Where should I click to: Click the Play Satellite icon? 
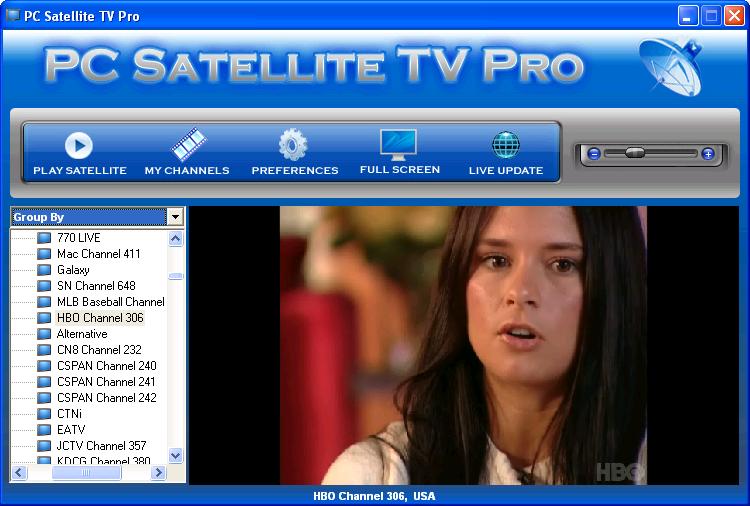tap(79, 145)
